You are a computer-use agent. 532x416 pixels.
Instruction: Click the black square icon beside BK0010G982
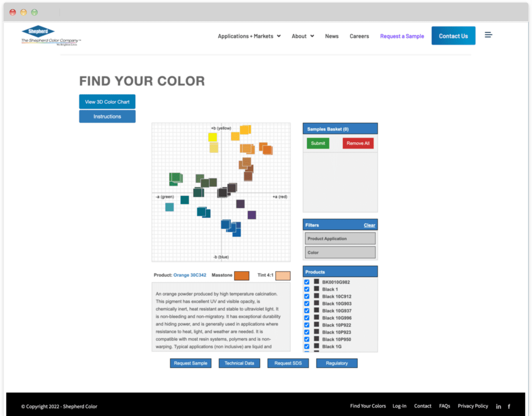click(316, 282)
